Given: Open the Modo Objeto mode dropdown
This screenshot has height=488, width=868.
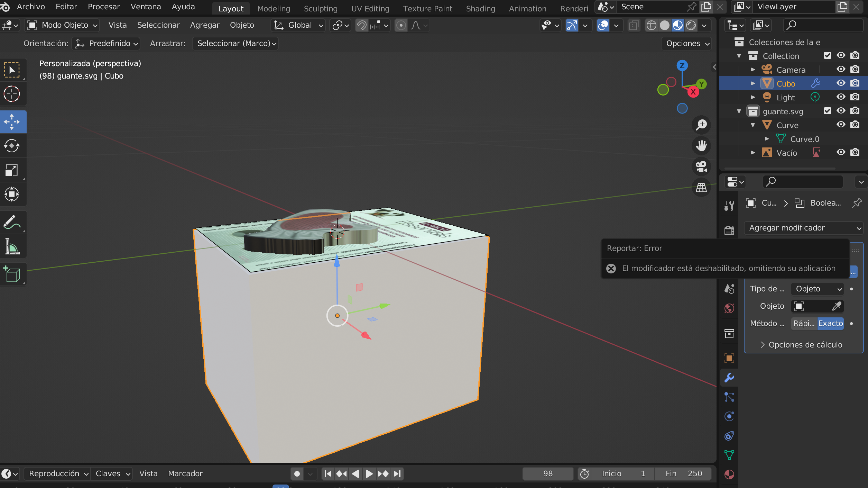Looking at the screenshot, I should (x=63, y=25).
